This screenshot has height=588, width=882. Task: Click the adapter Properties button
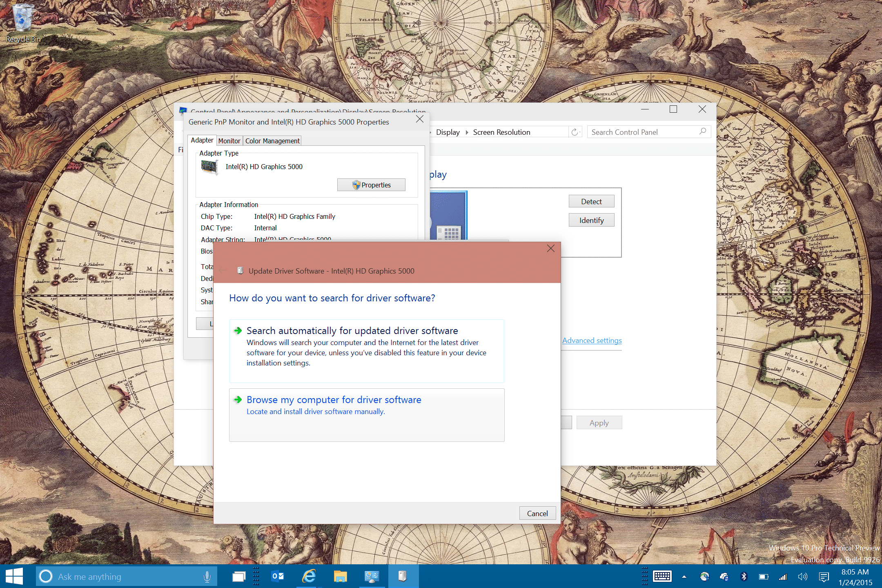(371, 185)
